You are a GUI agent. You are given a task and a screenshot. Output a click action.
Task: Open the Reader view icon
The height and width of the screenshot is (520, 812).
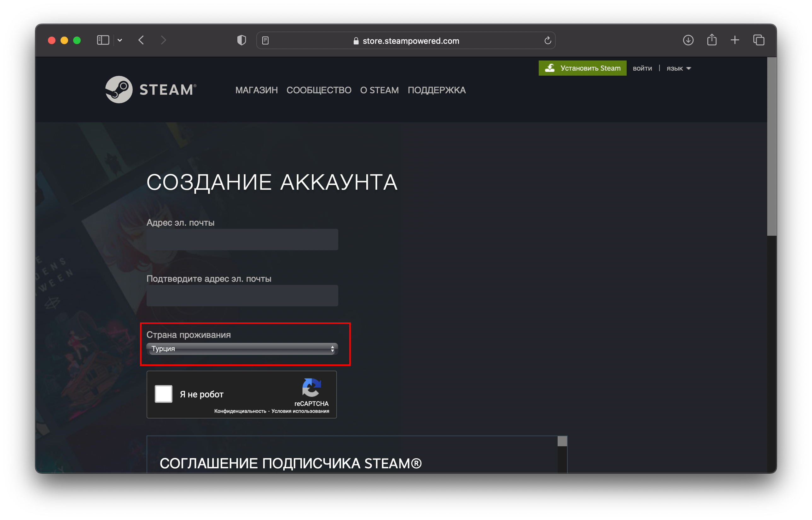(x=265, y=41)
